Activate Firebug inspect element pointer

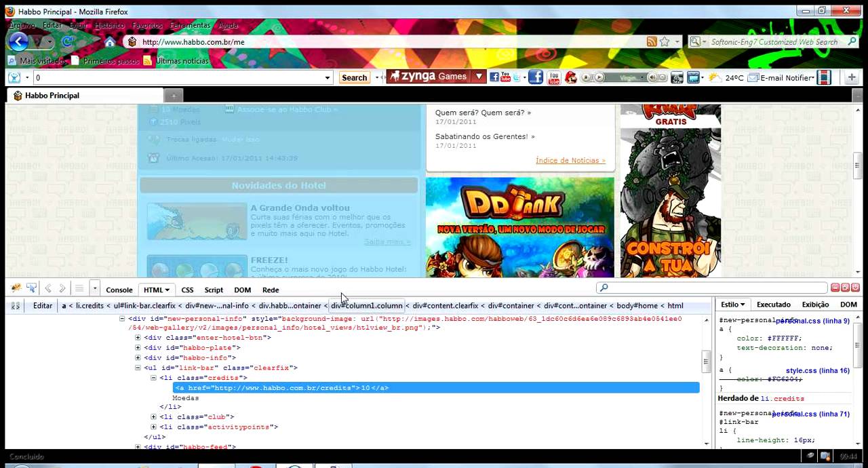click(x=31, y=288)
